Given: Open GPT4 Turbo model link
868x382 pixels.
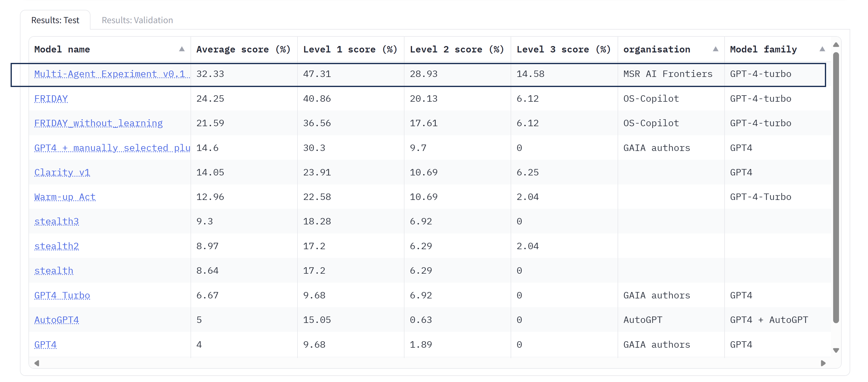Looking at the screenshot, I should 62,295.
